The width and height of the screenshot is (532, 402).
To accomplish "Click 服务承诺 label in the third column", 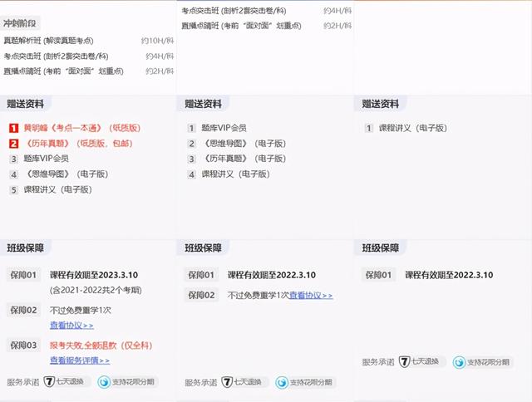I will tap(378, 362).
